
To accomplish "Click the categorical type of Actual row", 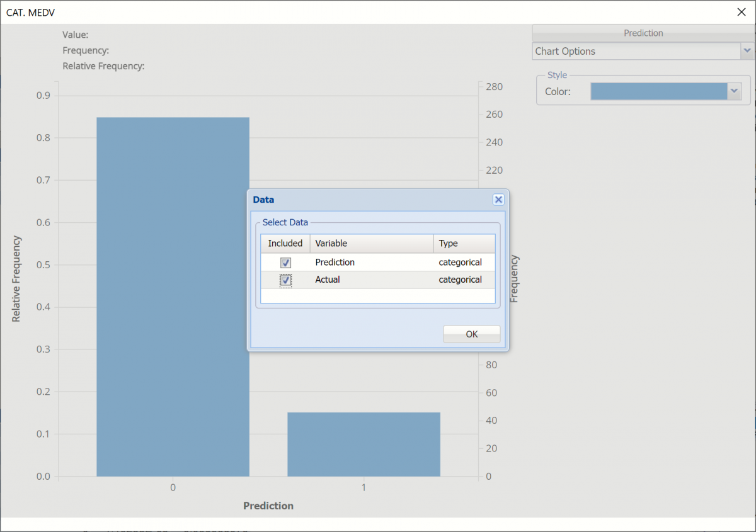I will click(461, 280).
